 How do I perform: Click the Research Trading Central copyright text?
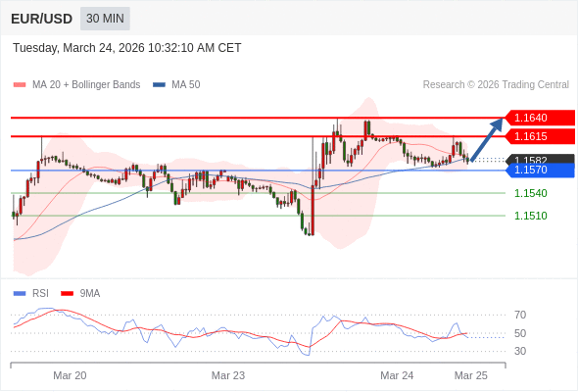click(x=496, y=85)
